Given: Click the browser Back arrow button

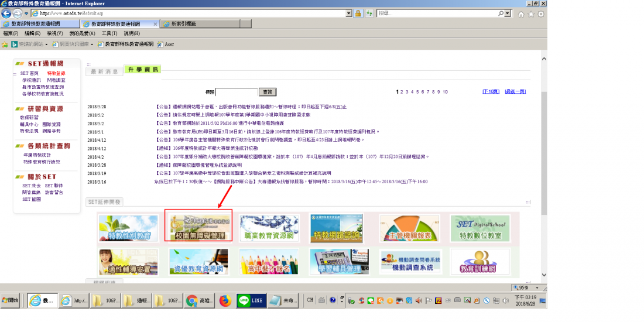Looking at the screenshot, I should (6, 13).
